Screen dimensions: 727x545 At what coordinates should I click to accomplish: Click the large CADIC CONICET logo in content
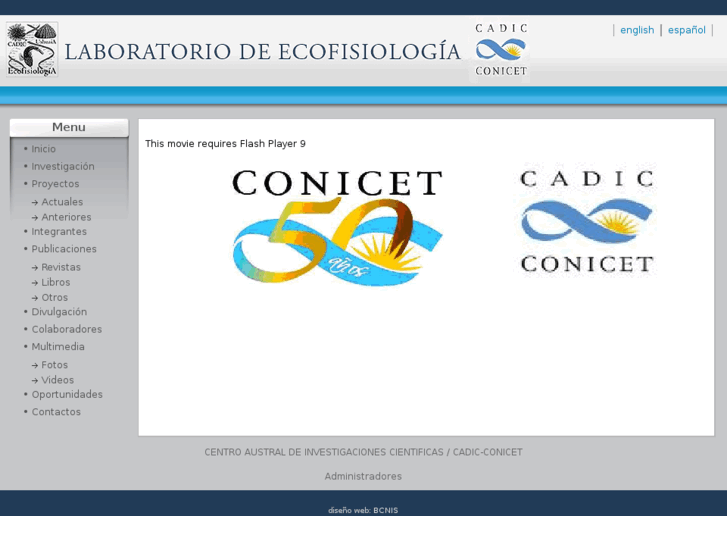coord(587,221)
